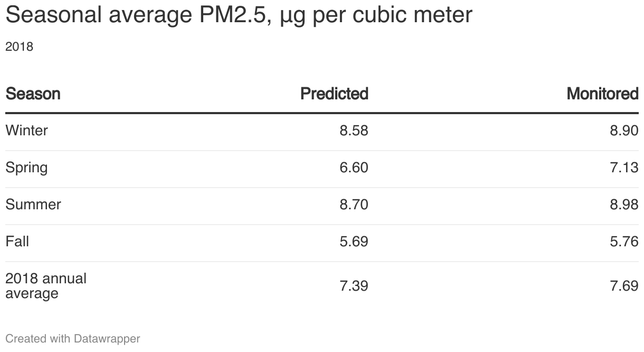Select the Winter row label

pos(26,131)
